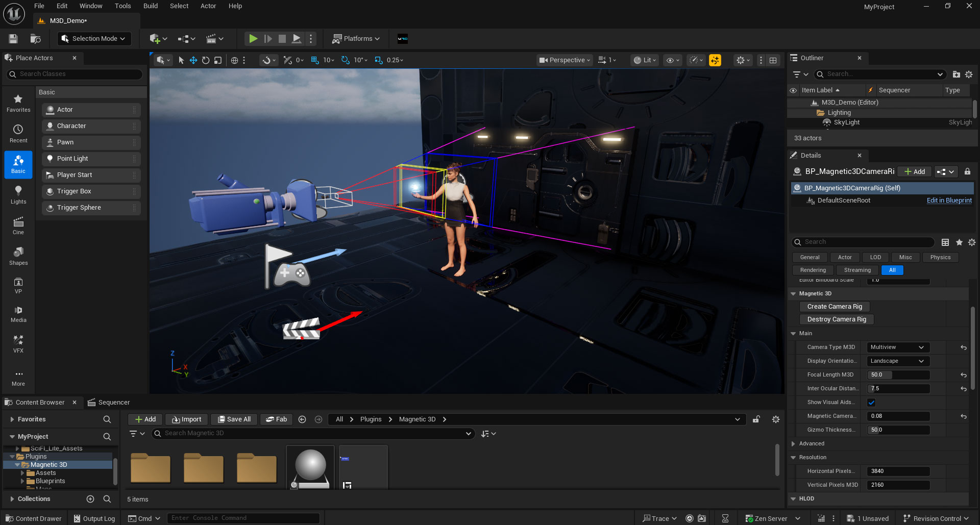This screenshot has height=525, width=980.
Task: Adjust the Gizmo Thickness value slider
Action: click(898, 430)
